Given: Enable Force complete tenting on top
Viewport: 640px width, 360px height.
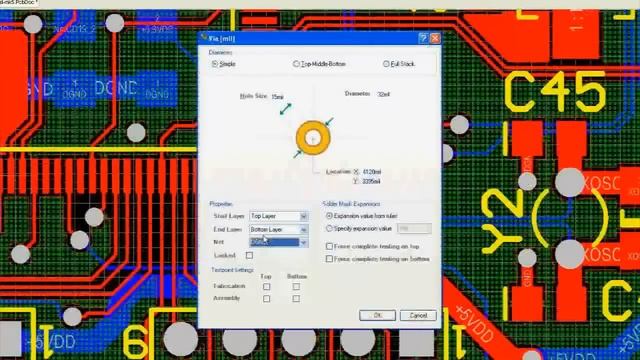Looking at the screenshot, I should [329, 246].
